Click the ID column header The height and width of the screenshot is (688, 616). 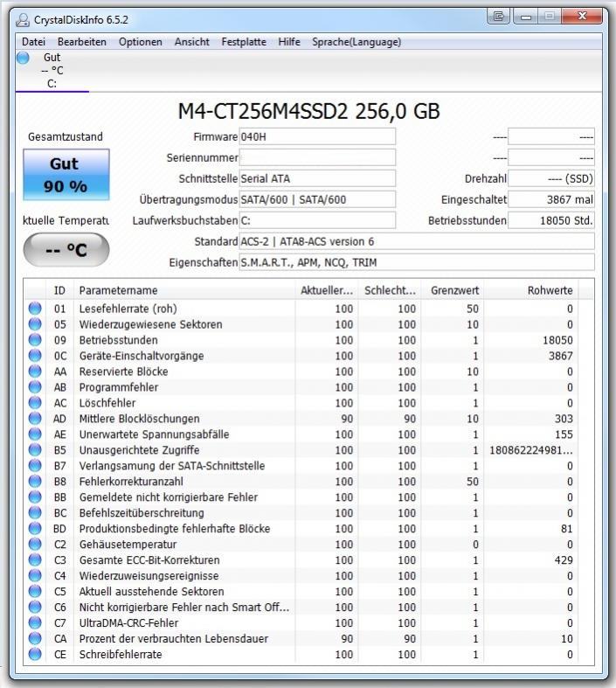pyautogui.click(x=59, y=290)
